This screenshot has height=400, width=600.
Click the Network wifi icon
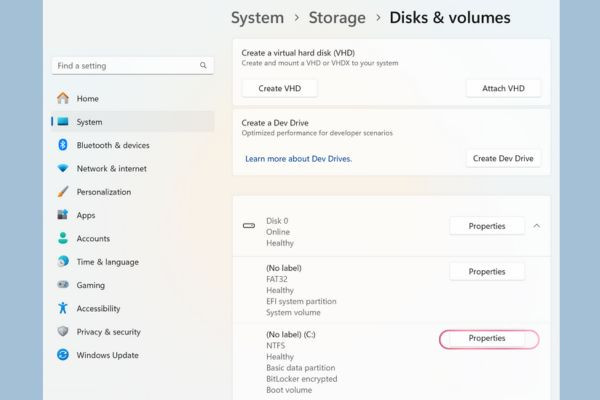click(x=63, y=168)
